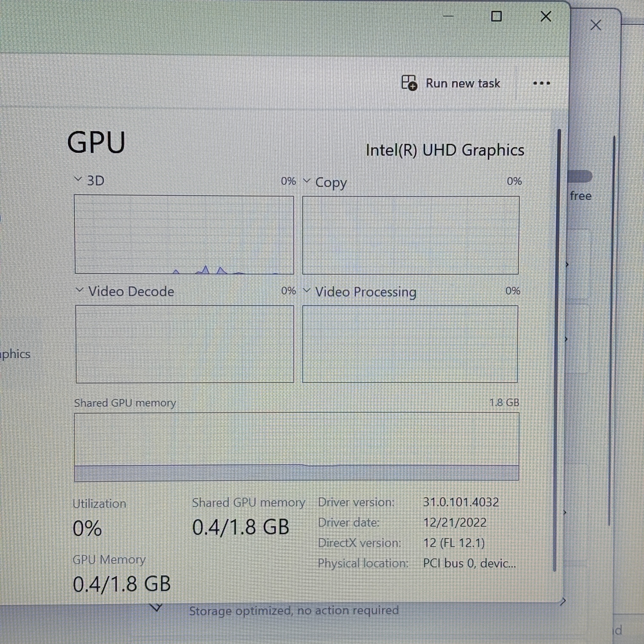Click the 0% value under Utilization
This screenshot has width=644, height=644.
click(87, 528)
